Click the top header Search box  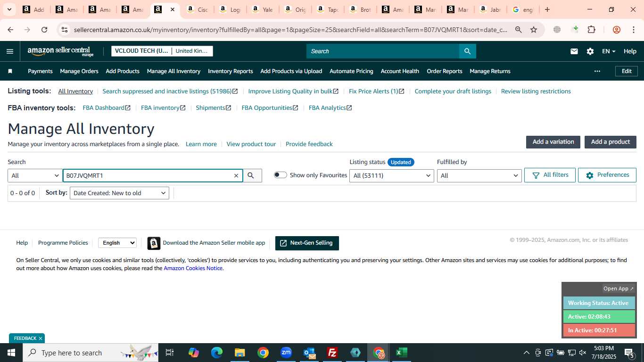(383, 51)
